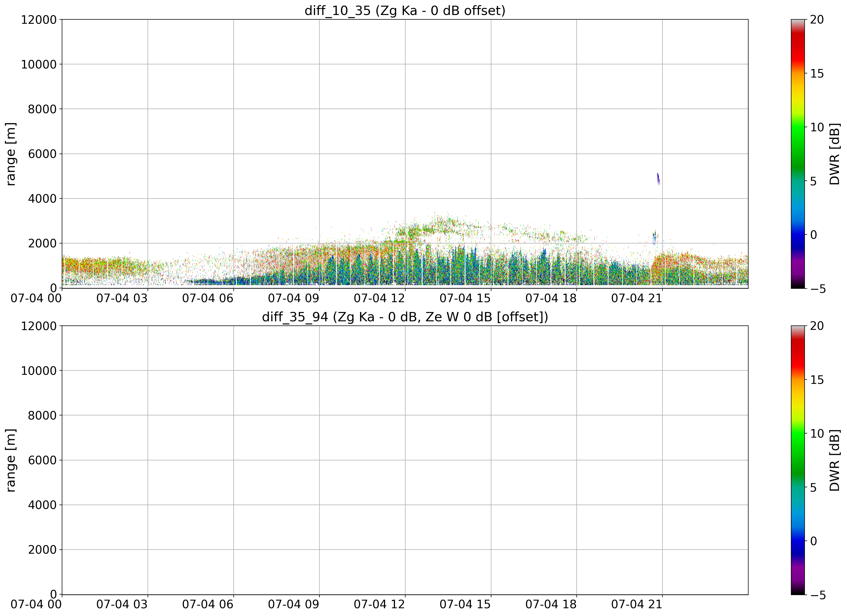
Task: Click the bottom plot DWR [dB] label
Action: click(x=834, y=460)
